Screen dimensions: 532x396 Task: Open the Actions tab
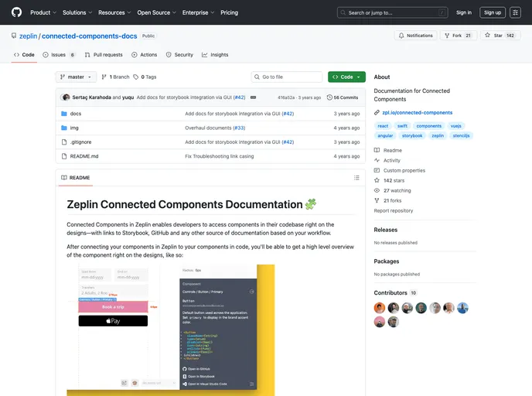click(144, 55)
